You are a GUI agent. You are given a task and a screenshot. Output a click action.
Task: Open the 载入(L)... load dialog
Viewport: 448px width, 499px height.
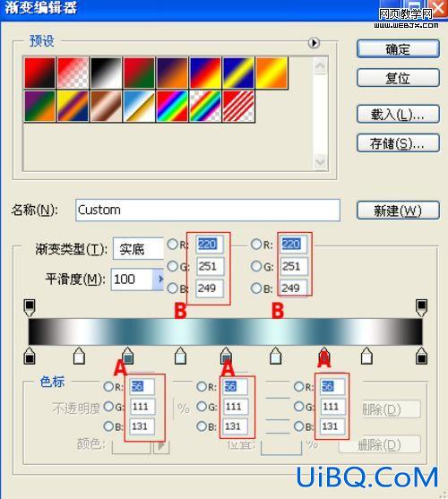[398, 115]
